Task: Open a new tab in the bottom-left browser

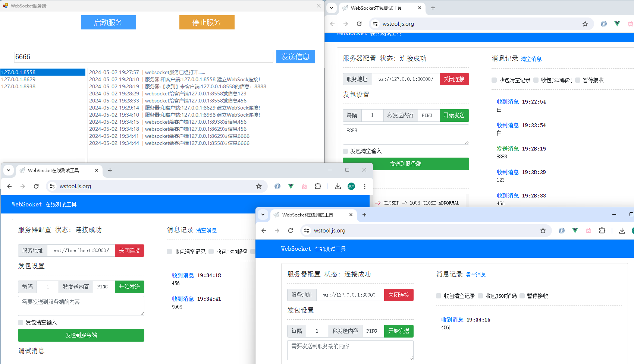Action: [110, 170]
